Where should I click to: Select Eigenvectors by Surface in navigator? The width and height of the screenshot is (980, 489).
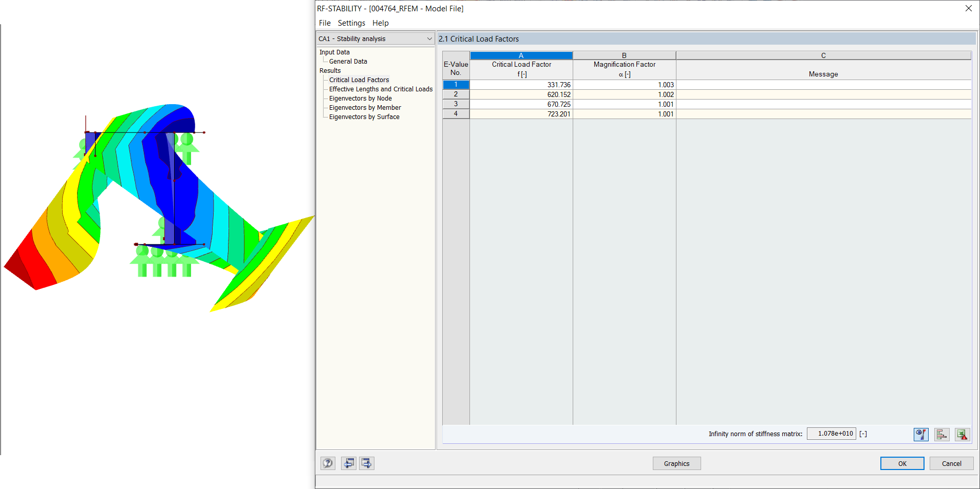point(364,116)
